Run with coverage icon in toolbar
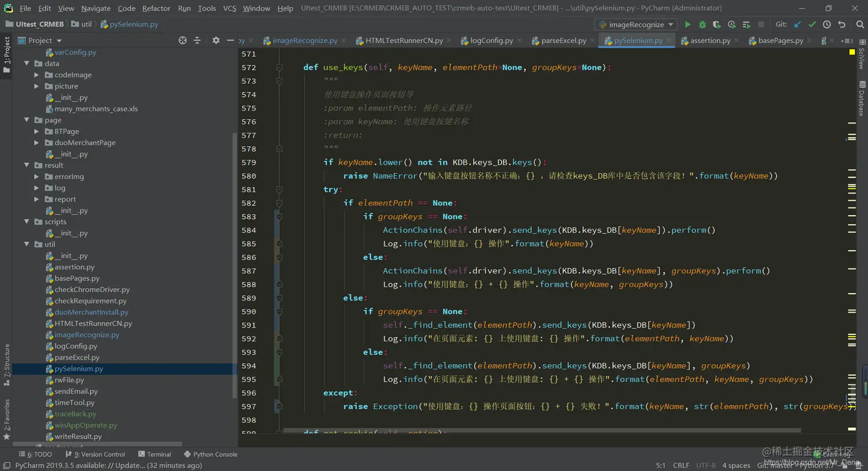This screenshot has width=868, height=471. coord(716,25)
